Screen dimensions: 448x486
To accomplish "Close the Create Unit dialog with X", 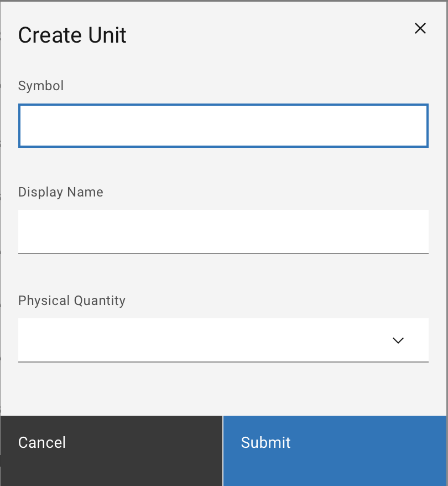I will 420,29.
